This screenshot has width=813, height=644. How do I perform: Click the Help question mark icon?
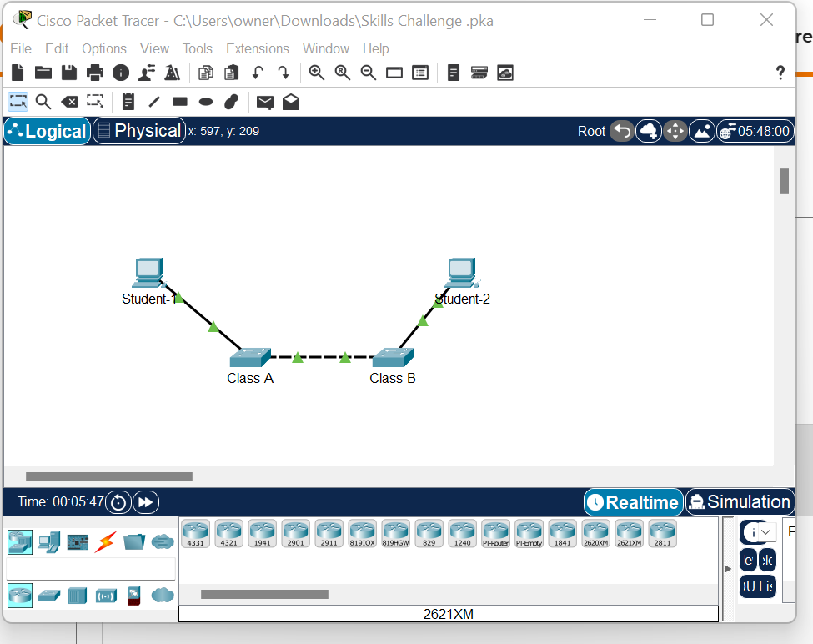[780, 73]
